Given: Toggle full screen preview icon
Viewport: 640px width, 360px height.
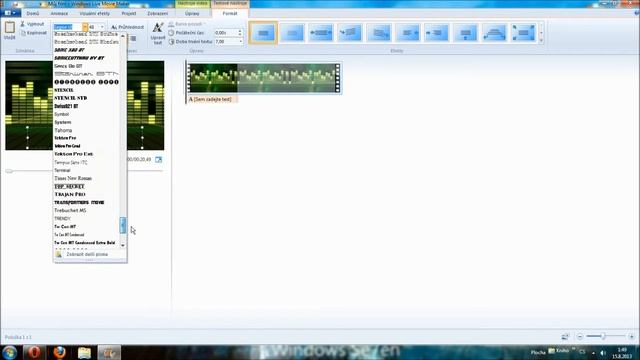Looking at the screenshot, I should [158, 160].
